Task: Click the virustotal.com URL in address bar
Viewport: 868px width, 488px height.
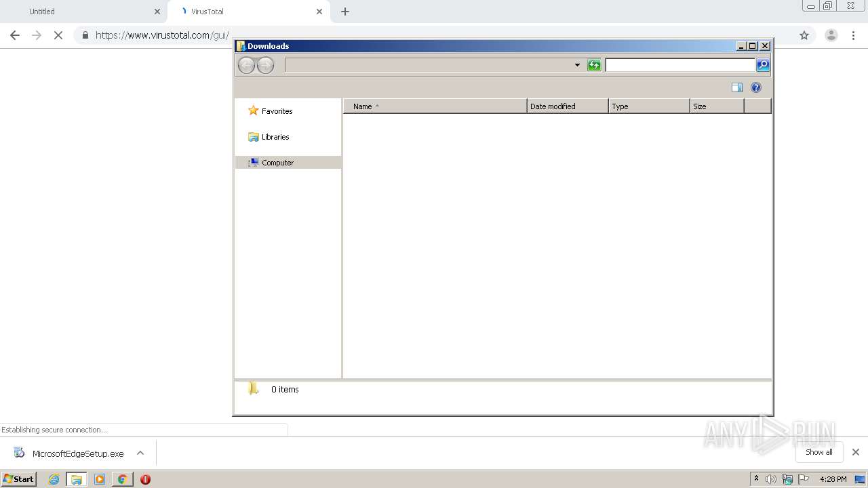Action: pyautogui.click(x=162, y=35)
